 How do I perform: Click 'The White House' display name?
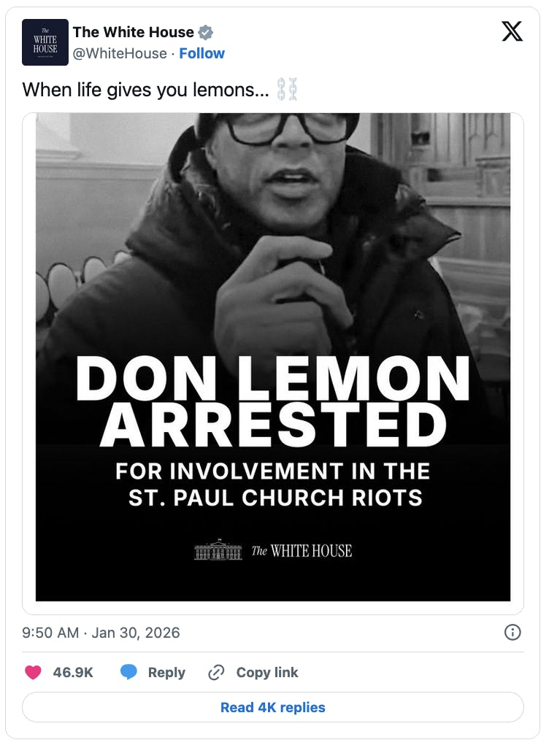tap(134, 32)
